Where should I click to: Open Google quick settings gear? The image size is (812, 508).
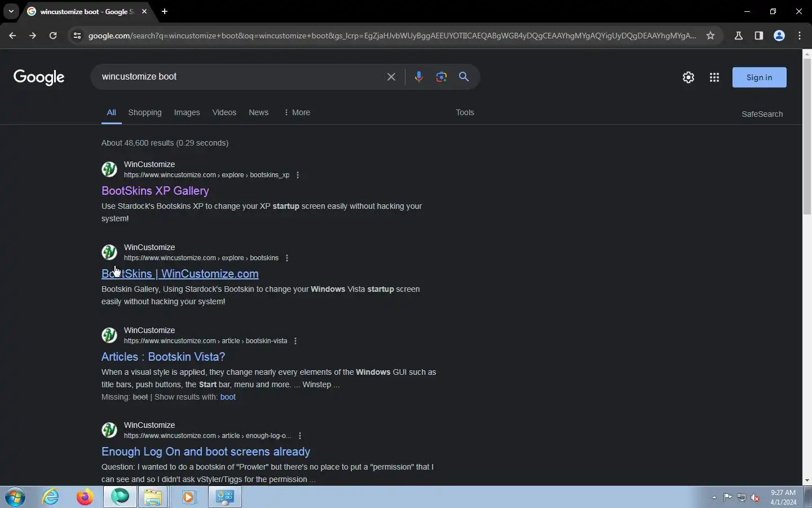point(689,77)
